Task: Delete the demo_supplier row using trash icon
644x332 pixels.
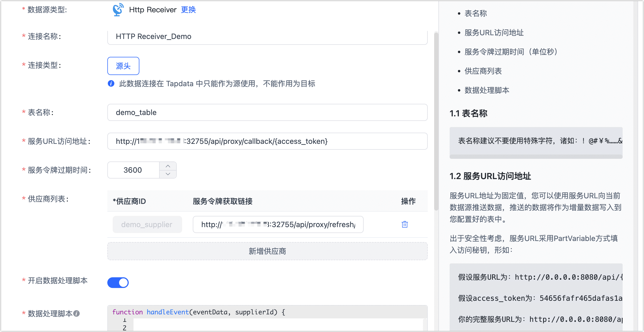Action: [x=405, y=224]
